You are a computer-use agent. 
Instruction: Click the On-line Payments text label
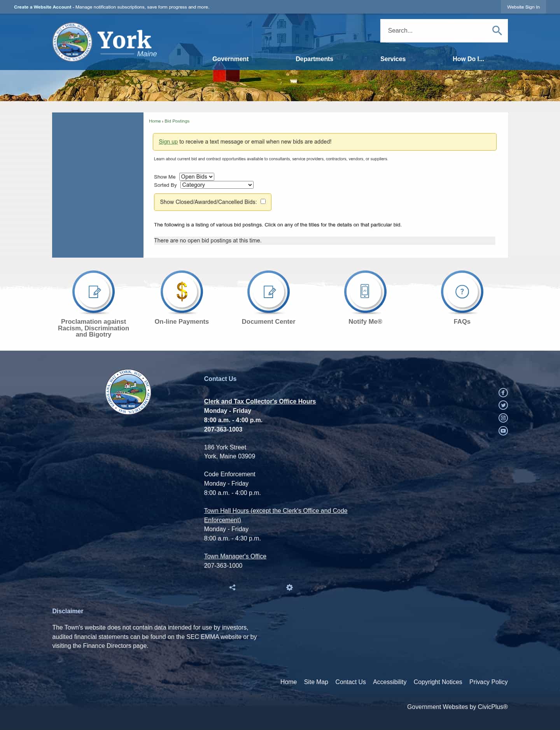tap(182, 321)
